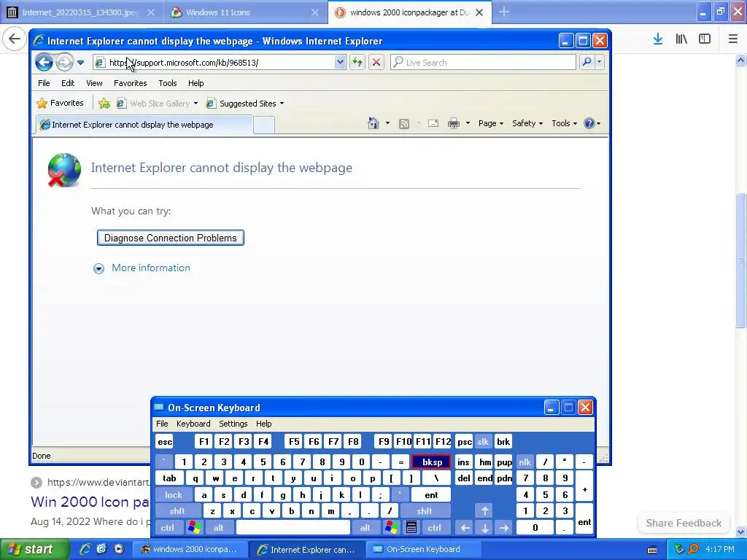Open Internet Explorer Edit menu
The image size is (747, 560).
click(68, 83)
